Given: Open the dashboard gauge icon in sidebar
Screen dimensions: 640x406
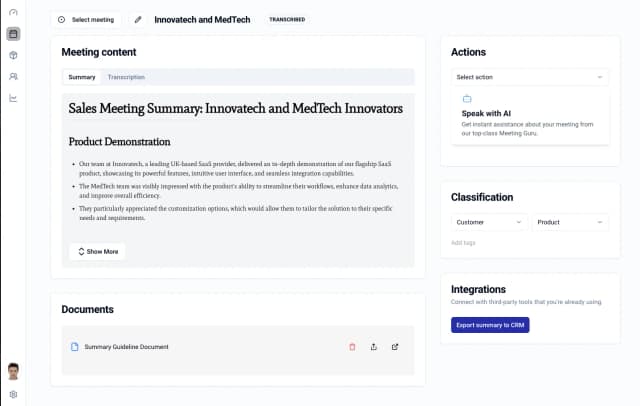Looking at the screenshot, I should 13,12.
